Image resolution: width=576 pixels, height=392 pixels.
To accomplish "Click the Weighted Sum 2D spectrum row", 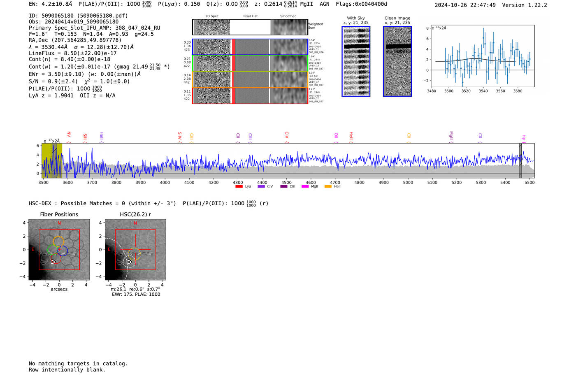I will [x=250, y=27].
